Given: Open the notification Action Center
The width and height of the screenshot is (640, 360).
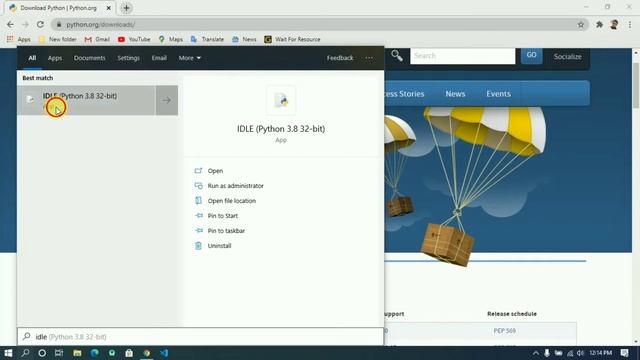Looking at the screenshot, I should (x=624, y=353).
